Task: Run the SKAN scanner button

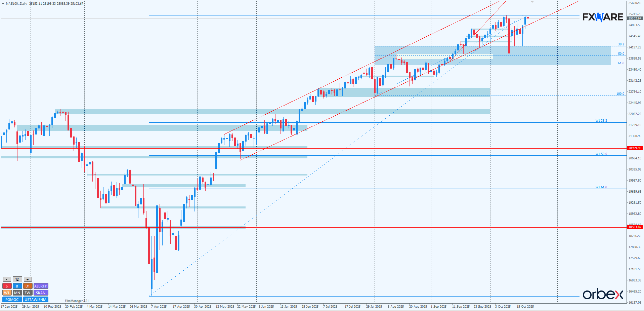Action: 41,293
